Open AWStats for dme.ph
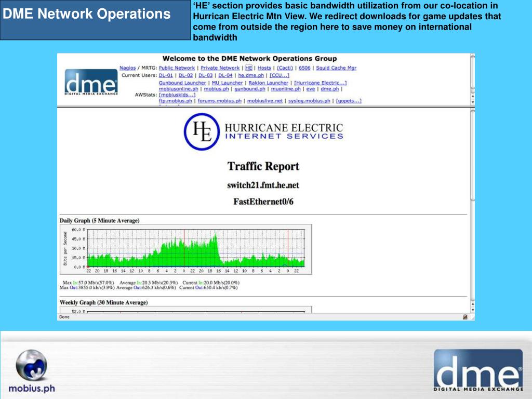This screenshot has height=399, width=532. tap(330, 89)
